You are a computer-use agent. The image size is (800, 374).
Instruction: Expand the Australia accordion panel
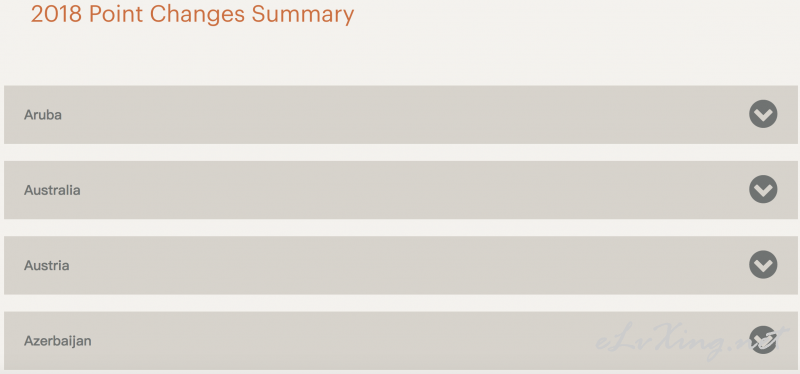pos(401,190)
